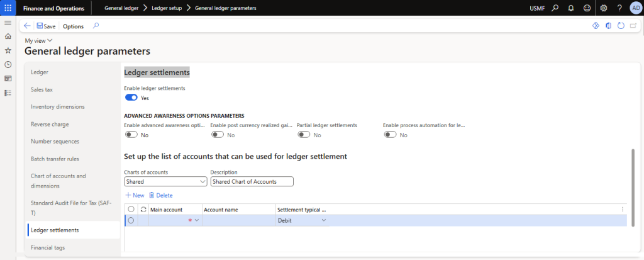
Task: Click the Home icon in left sidebar
Action: click(8, 37)
